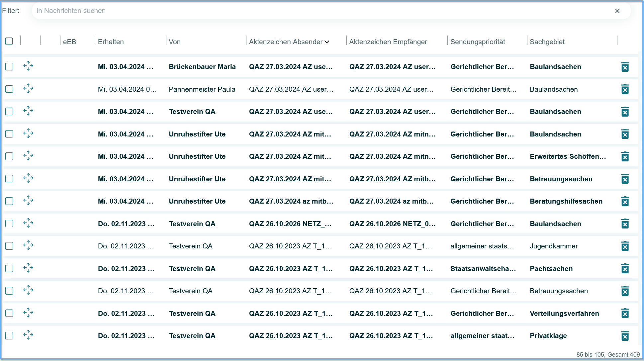This screenshot has height=361, width=644.
Task: Tick the Privatklage row checkbox
Action: pos(9,335)
